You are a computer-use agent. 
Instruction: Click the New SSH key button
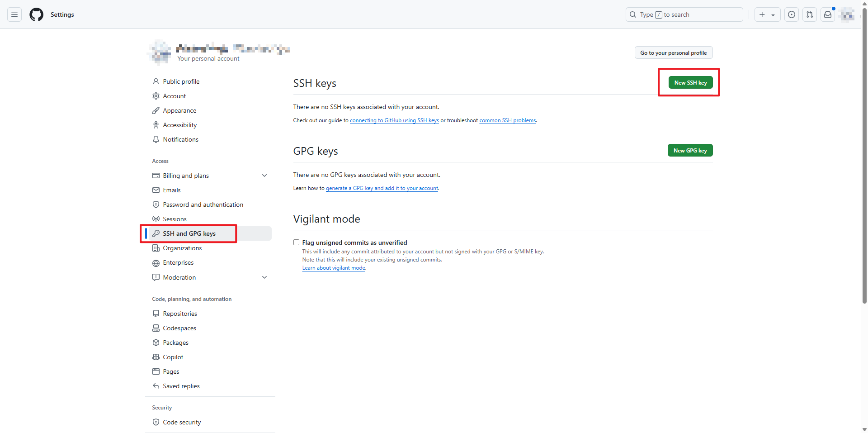click(690, 83)
